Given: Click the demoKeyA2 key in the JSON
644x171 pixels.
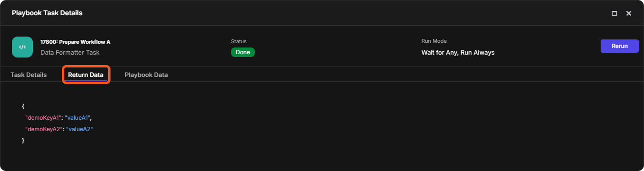Looking at the screenshot, I should 43,129.
